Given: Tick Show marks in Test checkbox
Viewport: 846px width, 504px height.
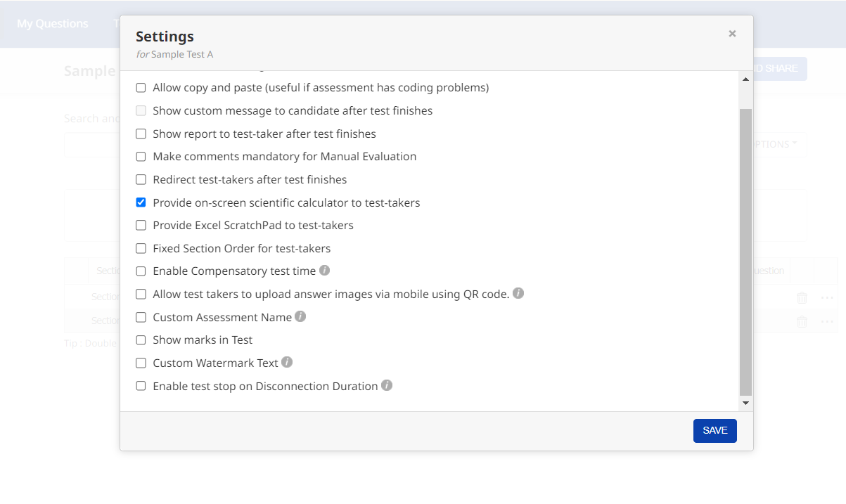Looking at the screenshot, I should (x=141, y=340).
